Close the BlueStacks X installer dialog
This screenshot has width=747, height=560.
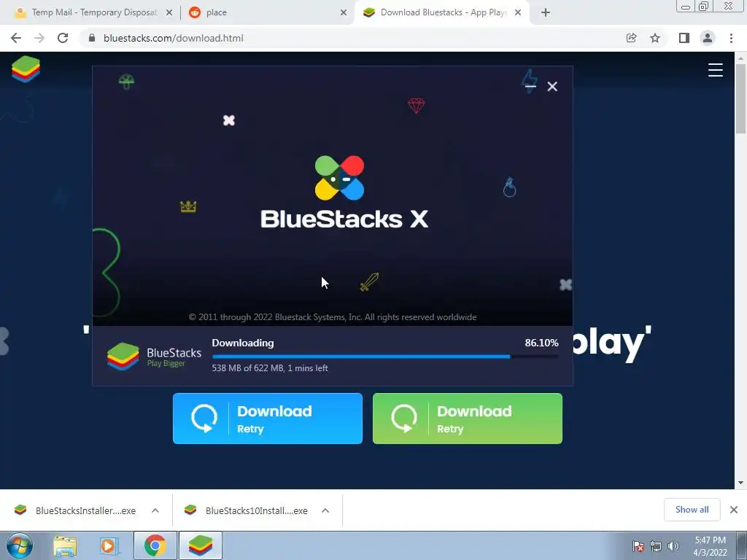(552, 86)
